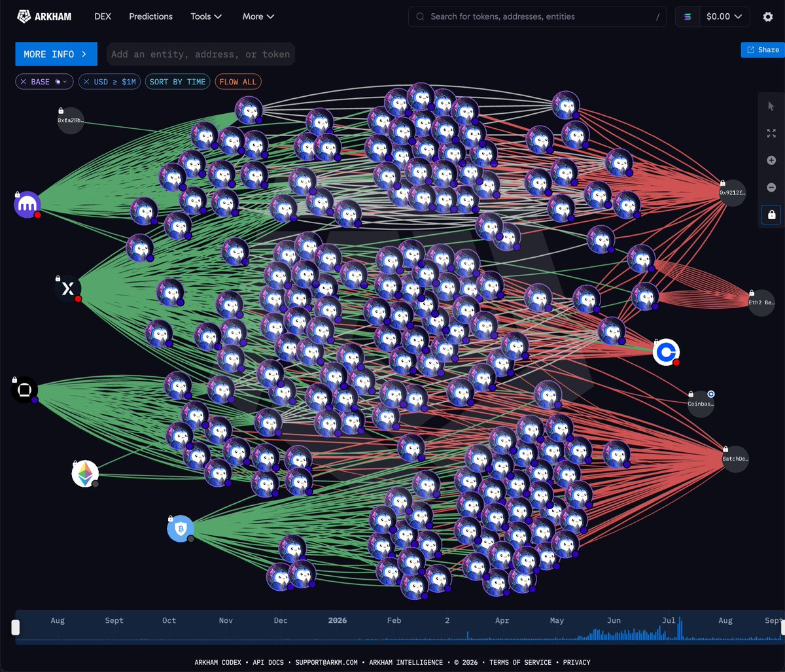Image resolution: width=785 pixels, height=672 pixels.
Task: Toggle the lock on Bitcoin shield node
Action: [x=170, y=518]
